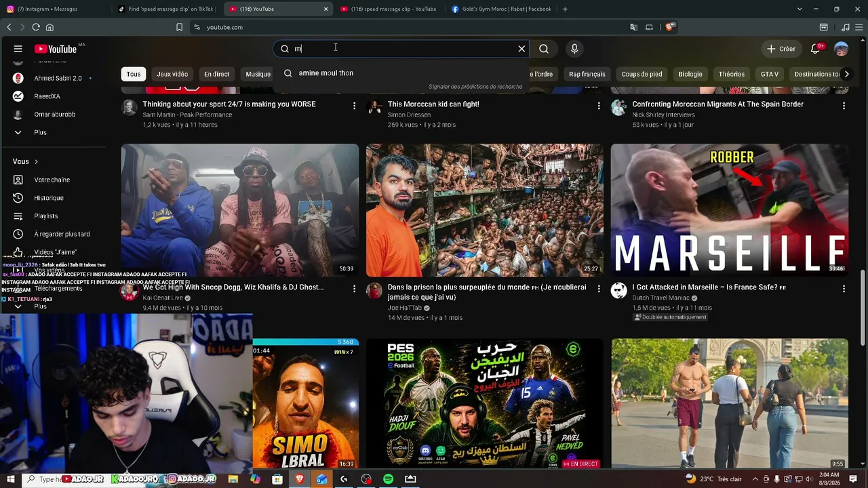
Task: Filter by the Théories chip
Action: click(732, 74)
